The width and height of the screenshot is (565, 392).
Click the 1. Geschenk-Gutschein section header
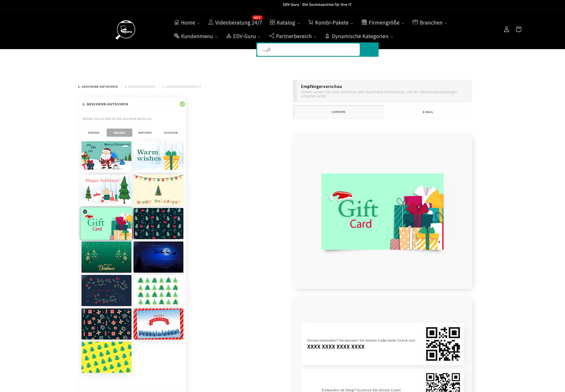pyautogui.click(x=132, y=104)
